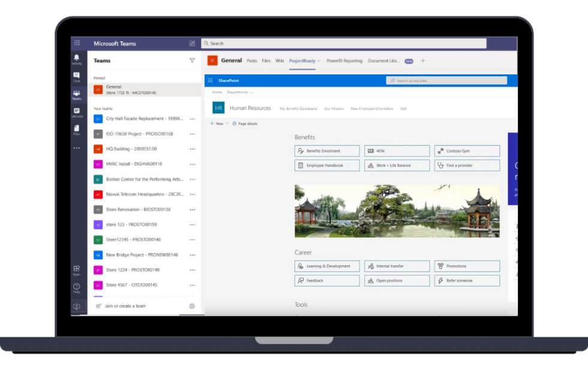Select Store 1234 - PROSTO00149 team
This screenshot has width=588, height=369.
tap(145, 270)
